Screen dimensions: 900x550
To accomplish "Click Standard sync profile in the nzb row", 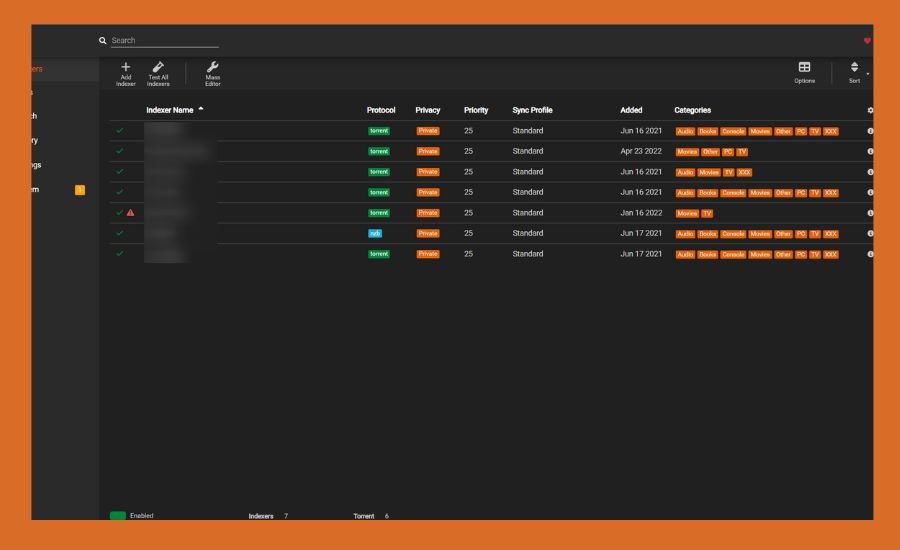I will point(527,233).
